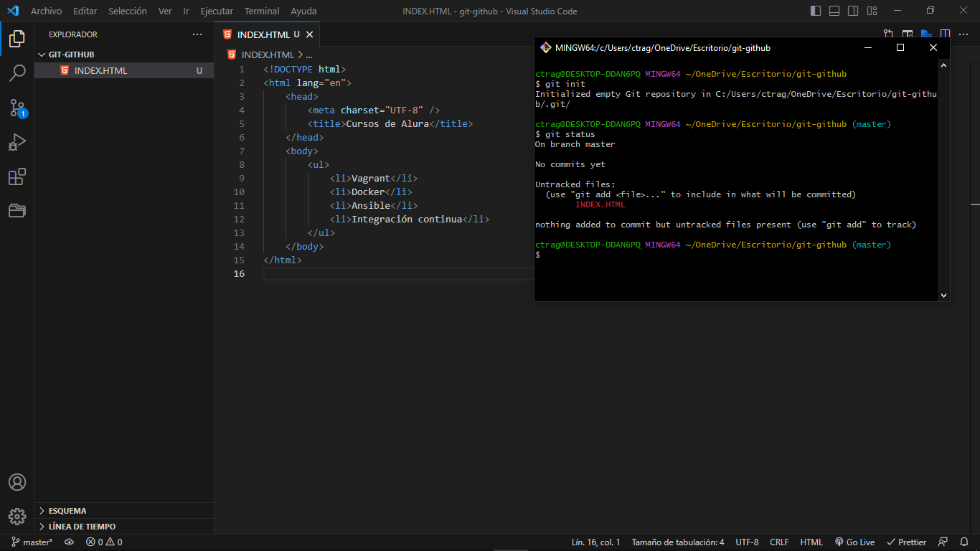Click the Cursos de Alura title text
Viewport: 980px width, 551px height.
point(387,123)
